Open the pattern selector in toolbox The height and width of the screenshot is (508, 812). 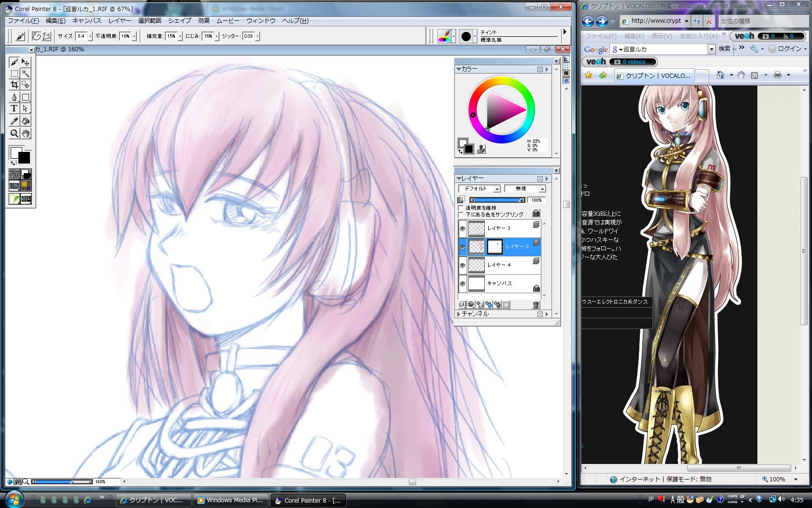(14, 186)
